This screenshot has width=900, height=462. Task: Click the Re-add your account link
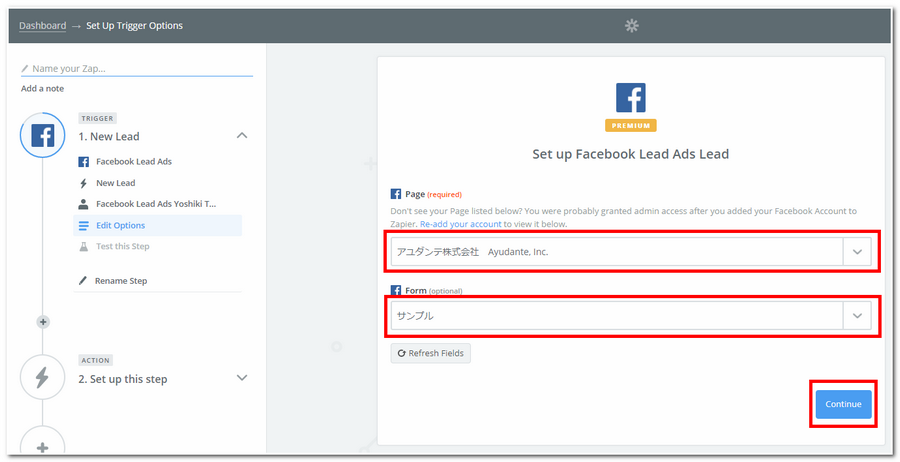(460, 224)
